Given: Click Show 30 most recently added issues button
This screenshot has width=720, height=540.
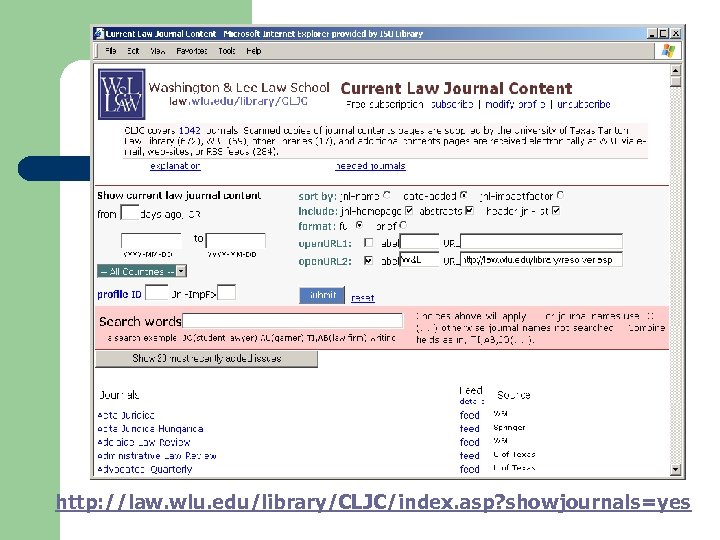Looking at the screenshot, I should pyautogui.click(x=207, y=359).
